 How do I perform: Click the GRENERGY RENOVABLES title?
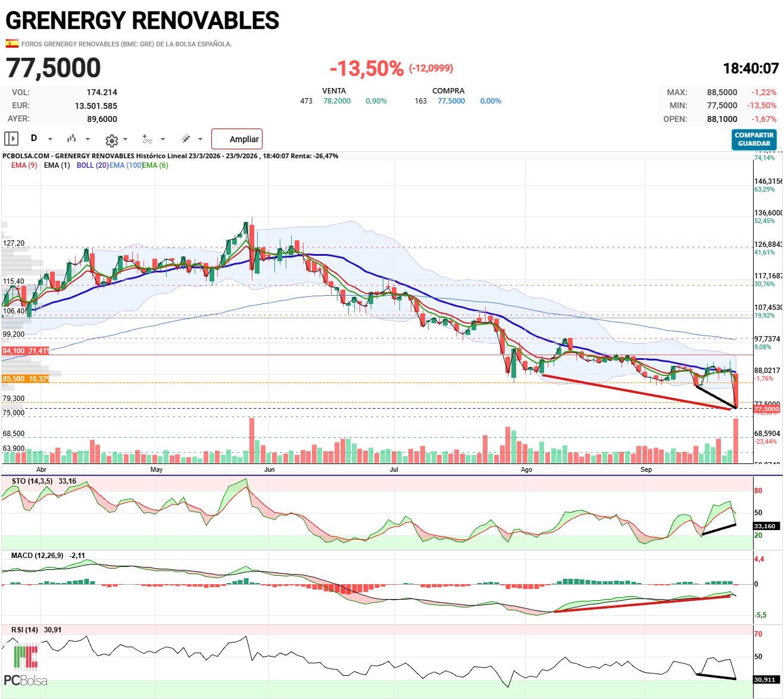pyautogui.click(x=142, y=20)
